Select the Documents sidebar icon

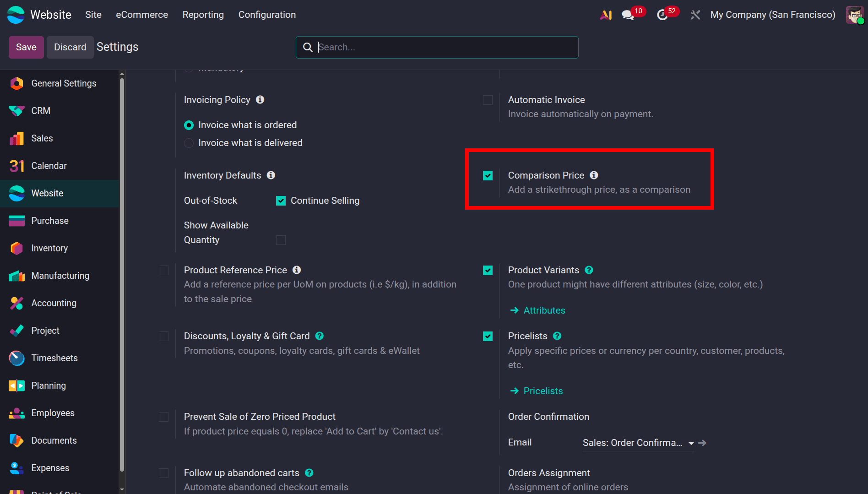pyautogui.click(x=16, y=440)
